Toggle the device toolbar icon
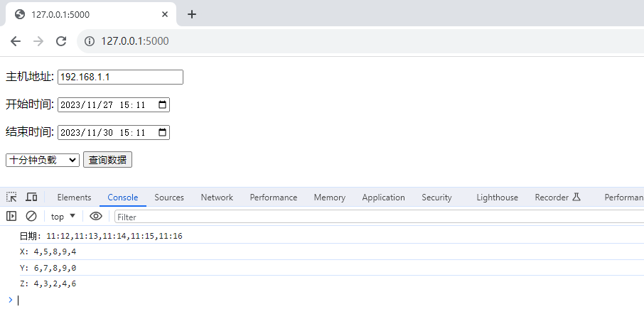The width and height of the screenshot is (644, 319). point(31,198)
